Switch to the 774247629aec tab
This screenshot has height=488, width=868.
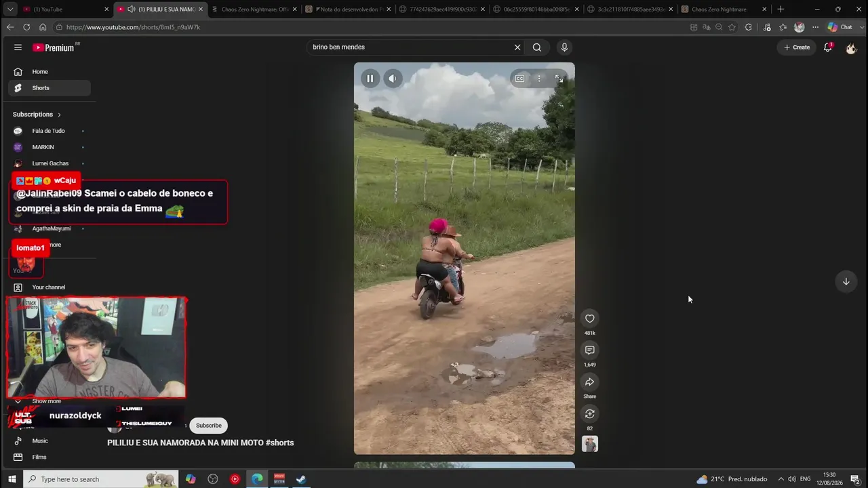coord(441,9)
